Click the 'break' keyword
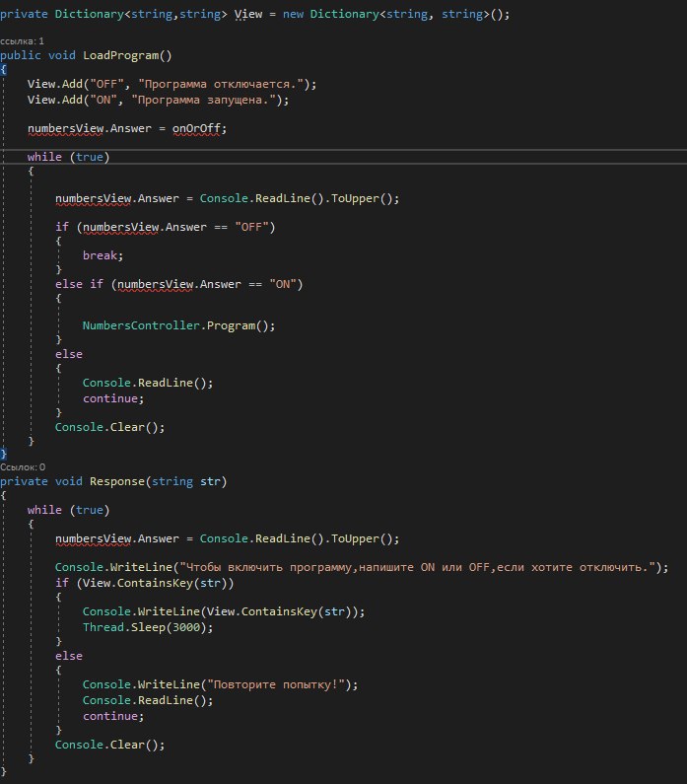 point(100,255)
